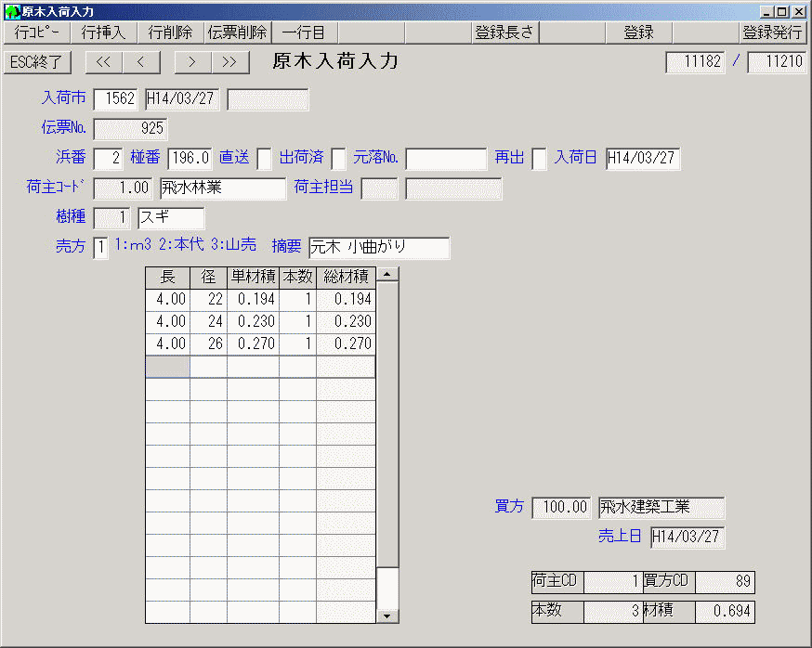Jump to last record with >> button

(229, 62)
